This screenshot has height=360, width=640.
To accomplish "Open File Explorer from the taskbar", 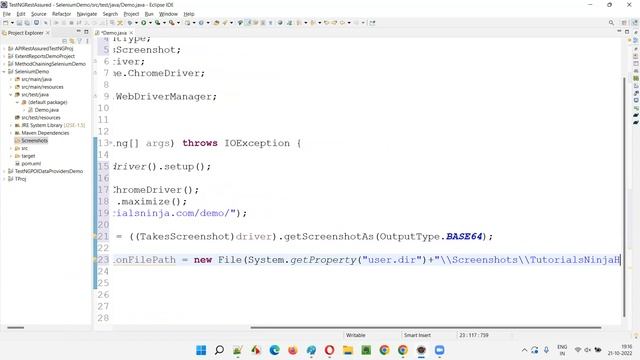I will [348, 350].
